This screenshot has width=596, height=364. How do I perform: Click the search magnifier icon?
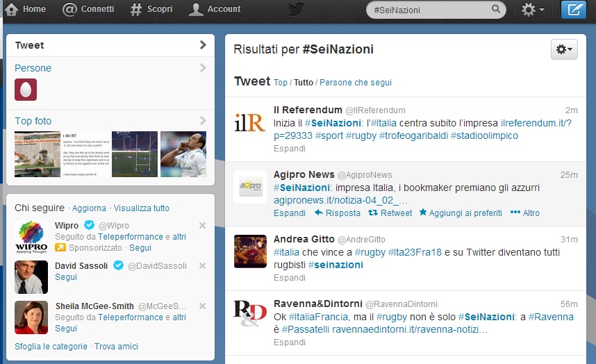[x=496, y=9]
